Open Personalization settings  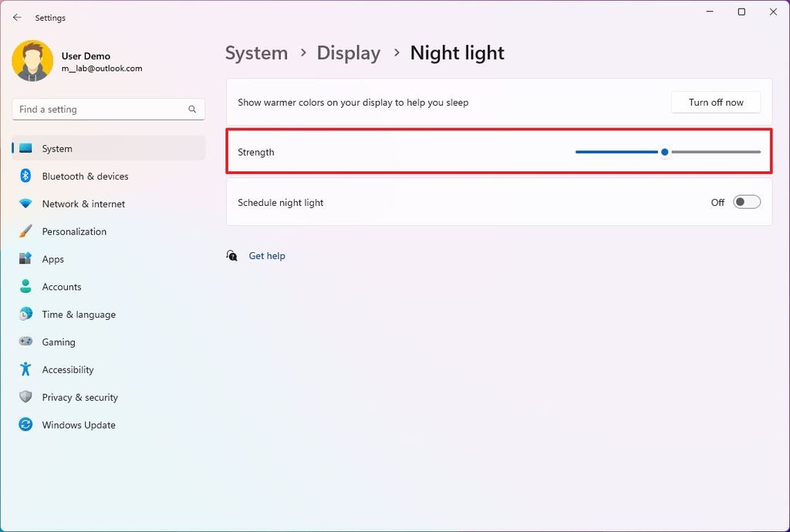pos(74,231)
